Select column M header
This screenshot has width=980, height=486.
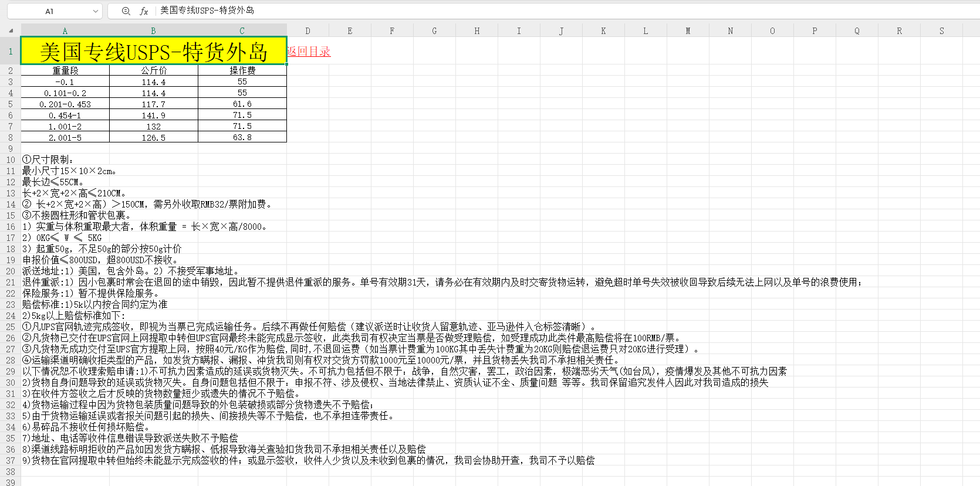[x=688, y=30]
